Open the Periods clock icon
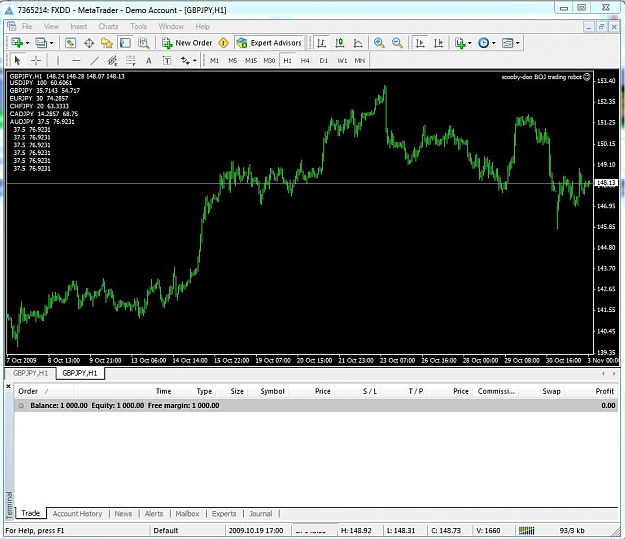625x539 pixels. click(483, 43)
